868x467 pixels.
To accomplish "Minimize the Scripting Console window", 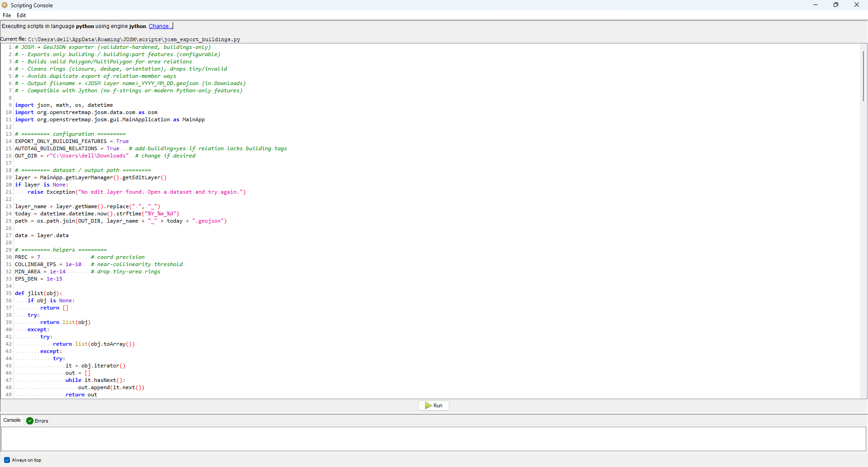I will tap(816, 5).
